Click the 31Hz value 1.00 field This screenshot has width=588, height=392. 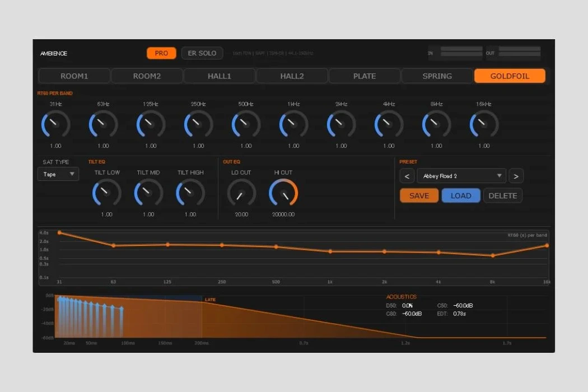pos(55,146)
